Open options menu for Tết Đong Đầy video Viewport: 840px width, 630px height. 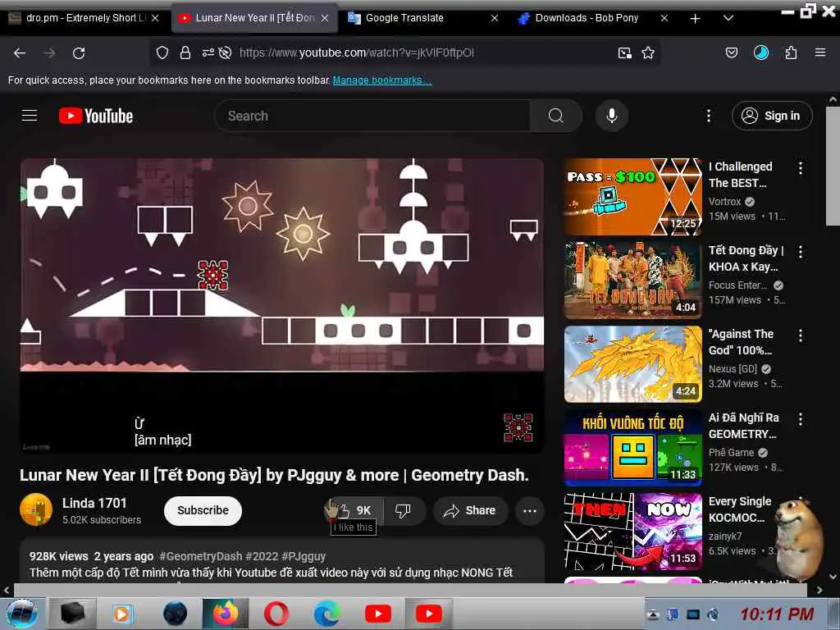[x=801, y=252]
